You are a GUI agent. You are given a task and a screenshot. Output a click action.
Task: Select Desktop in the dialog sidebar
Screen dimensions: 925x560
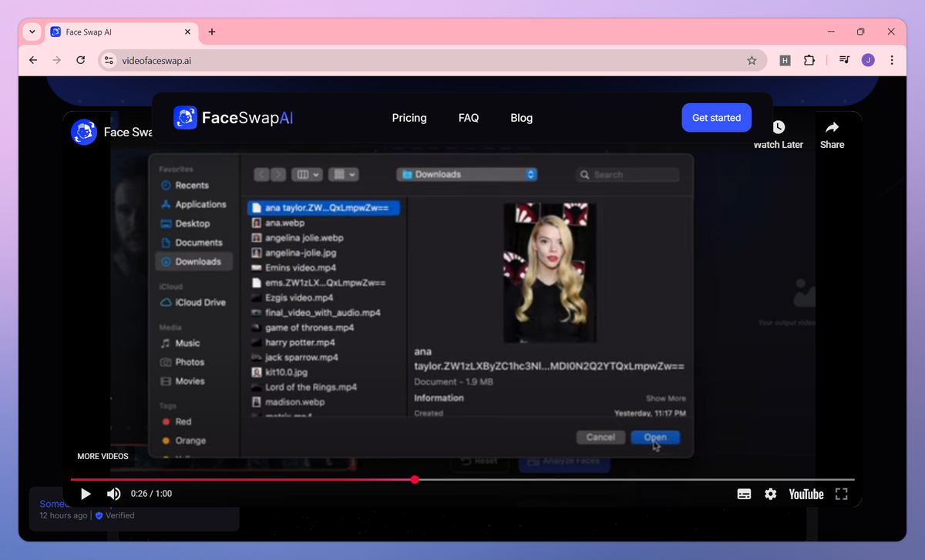192,223
